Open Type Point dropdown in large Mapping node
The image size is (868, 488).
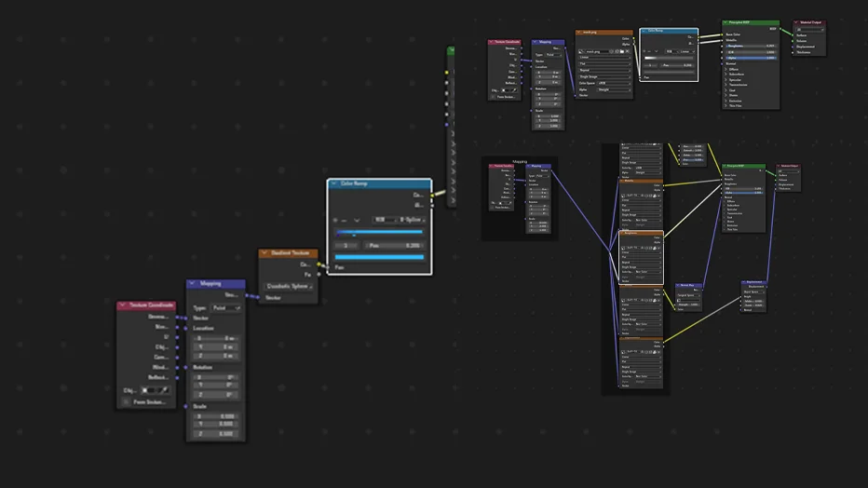226,307
